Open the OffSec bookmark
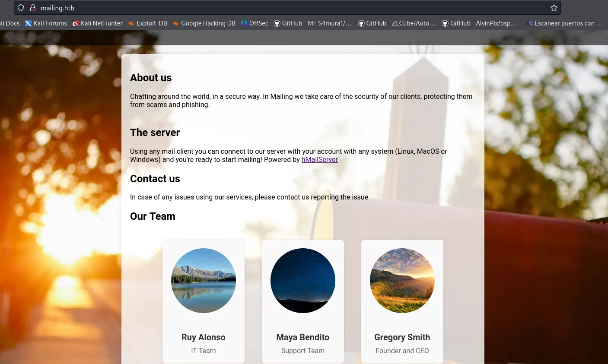 click(255, 23)
